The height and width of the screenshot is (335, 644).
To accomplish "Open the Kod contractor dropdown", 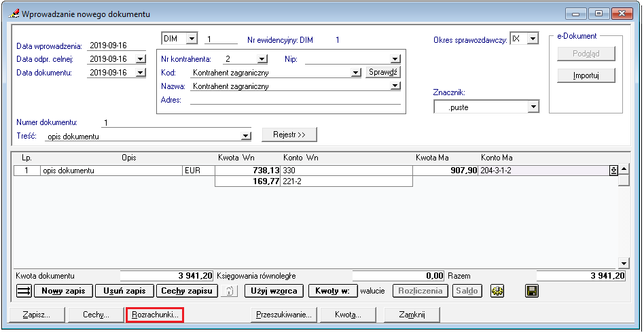I will click(x=356, y=73).
